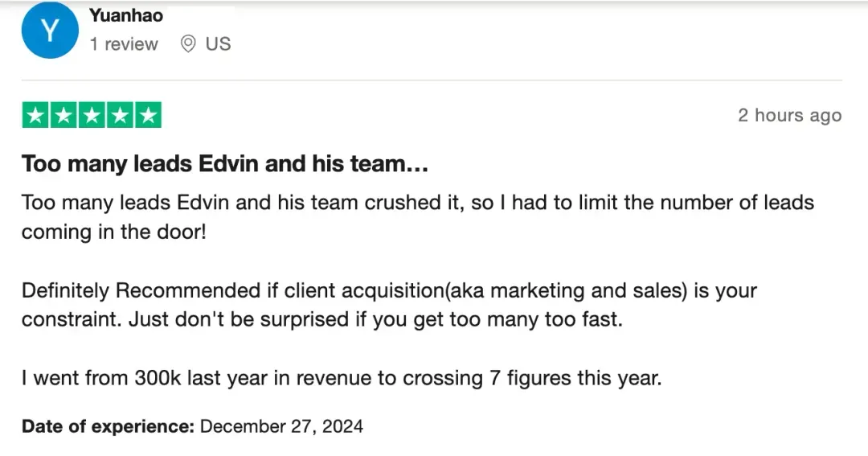Click the bold "Date of experience:" label
The image size is (868, 456).
[x=108, y=426]
